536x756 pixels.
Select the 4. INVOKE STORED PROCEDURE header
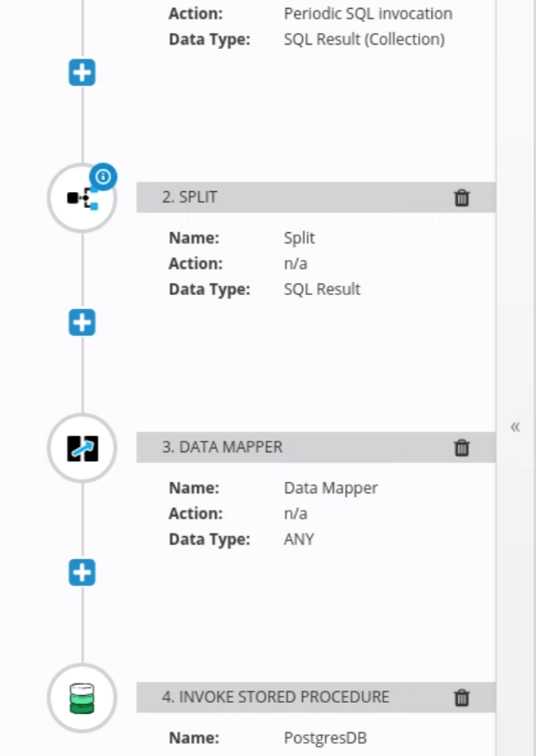[316, 698]
